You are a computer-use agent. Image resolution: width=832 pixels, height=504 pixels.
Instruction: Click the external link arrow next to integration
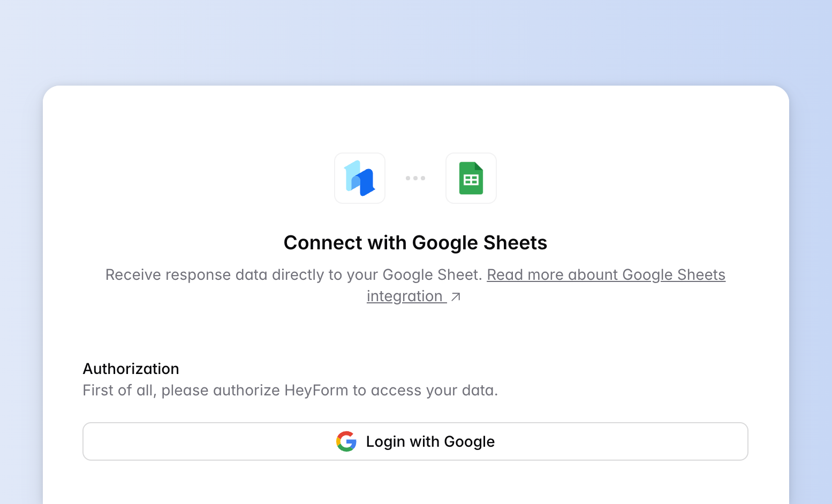tap(456, 296)
